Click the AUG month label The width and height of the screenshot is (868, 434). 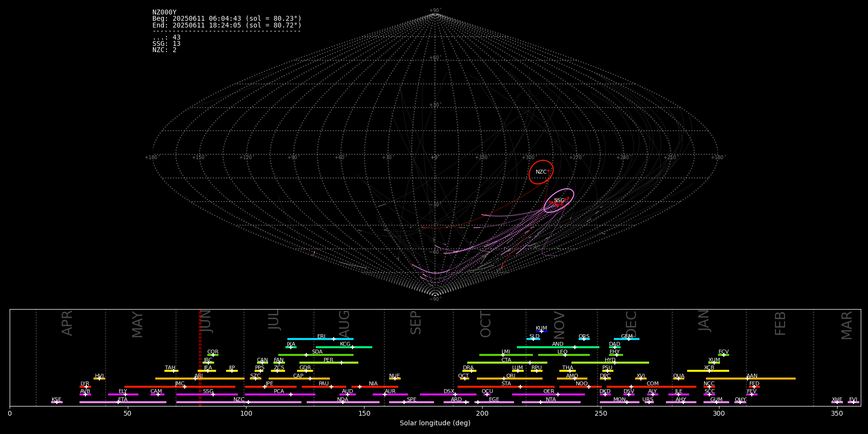point(344,323)
